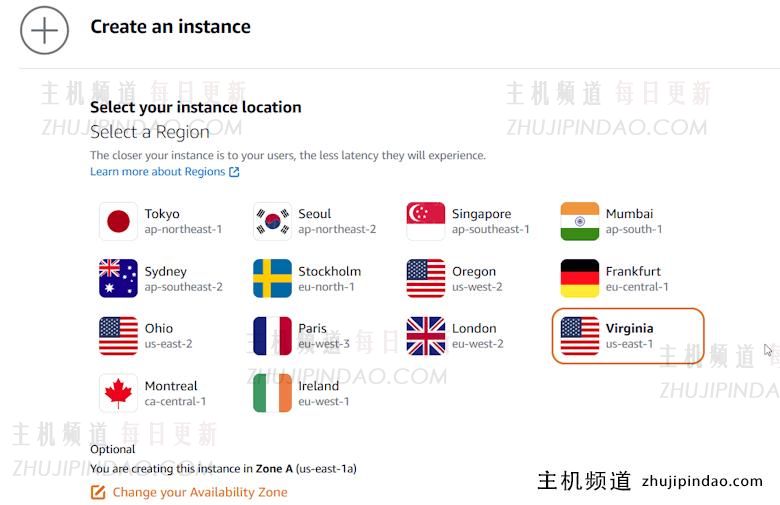Viewport: 780px width, 505px height.
Task: Select the Mumbai India flag icon
Action: click(x=580, y=221)
